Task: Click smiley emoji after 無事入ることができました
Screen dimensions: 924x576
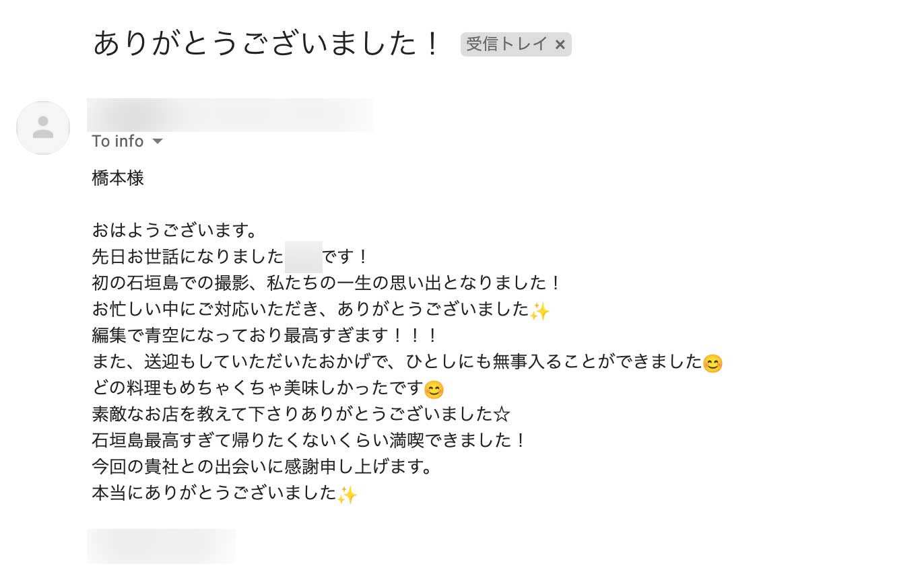Action: pos(713,364)
